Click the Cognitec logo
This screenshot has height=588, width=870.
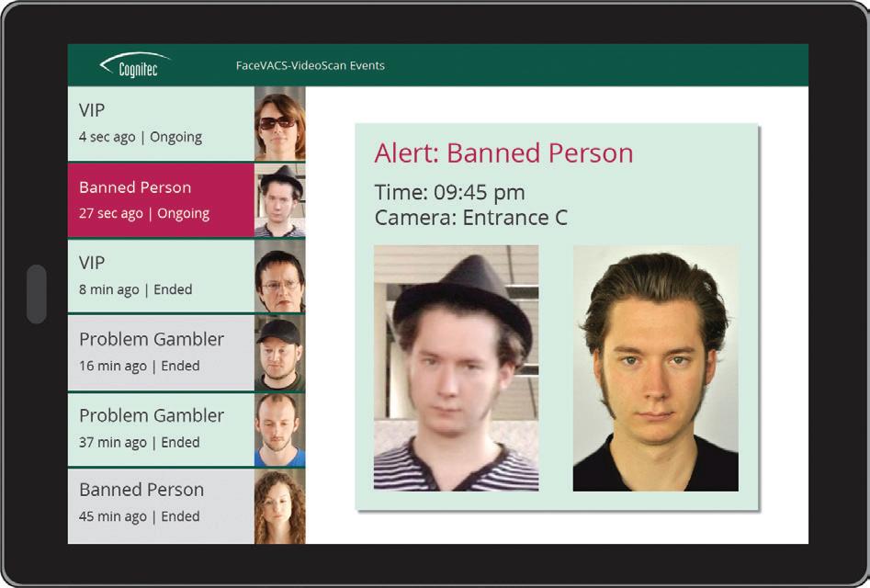coord(135,65)
